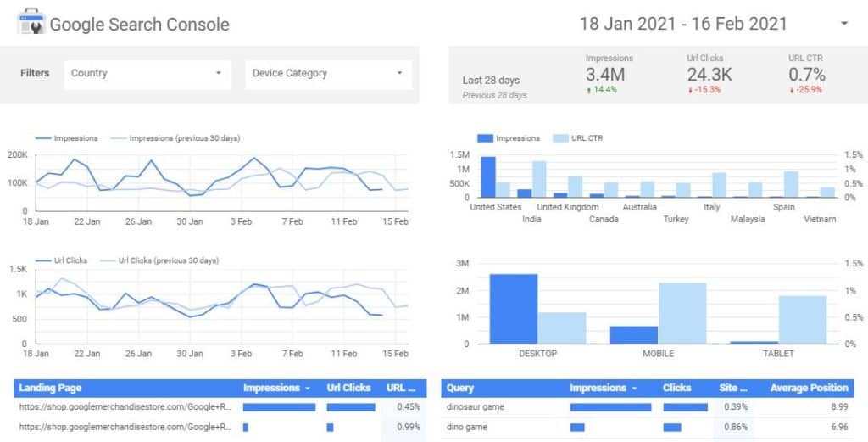Click the TABLET URL CTR bar
Image resolution: width=868 pixels, height=442 pixels.
tap(802, 320)
